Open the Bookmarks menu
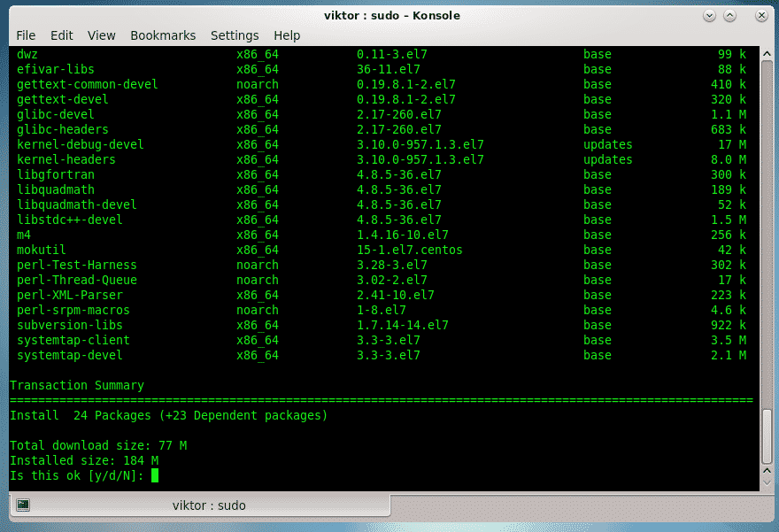Screen dimensions: 779x532 tap(161, 35)
